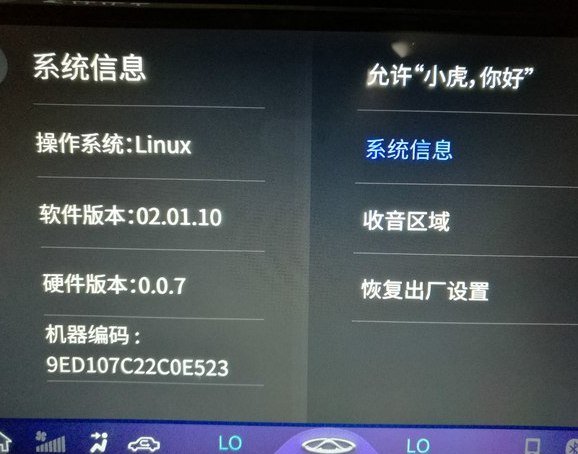Tap the 机器编码 label
Screen dimensions: 578x454
coord(93,335)
